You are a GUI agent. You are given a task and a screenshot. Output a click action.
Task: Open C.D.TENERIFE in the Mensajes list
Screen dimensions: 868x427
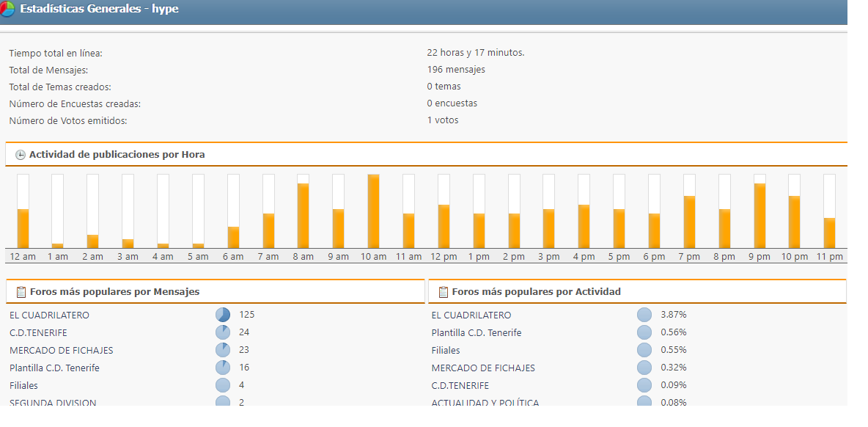[40, 333]
